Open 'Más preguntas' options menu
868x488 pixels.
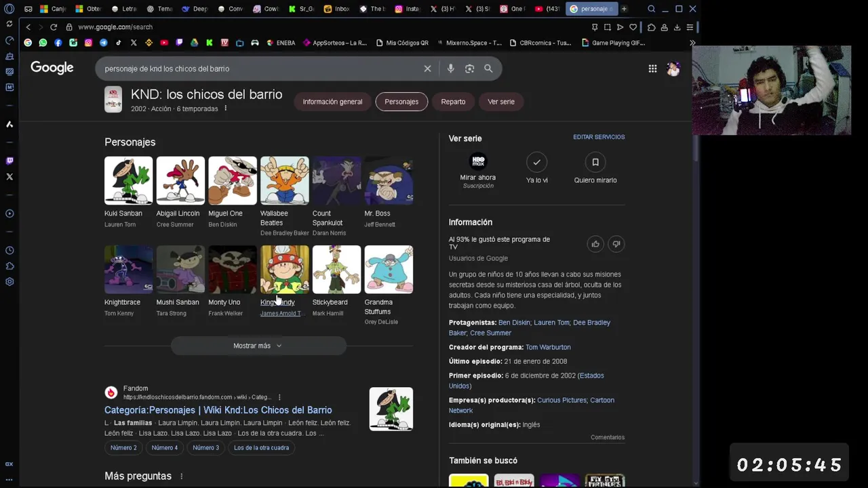[x=182, y=476]
